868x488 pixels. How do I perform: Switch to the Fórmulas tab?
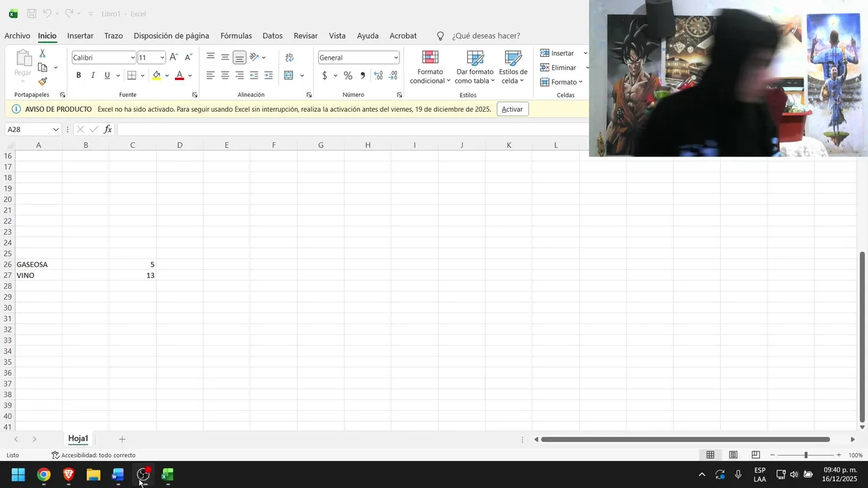[x=236, y=36]
